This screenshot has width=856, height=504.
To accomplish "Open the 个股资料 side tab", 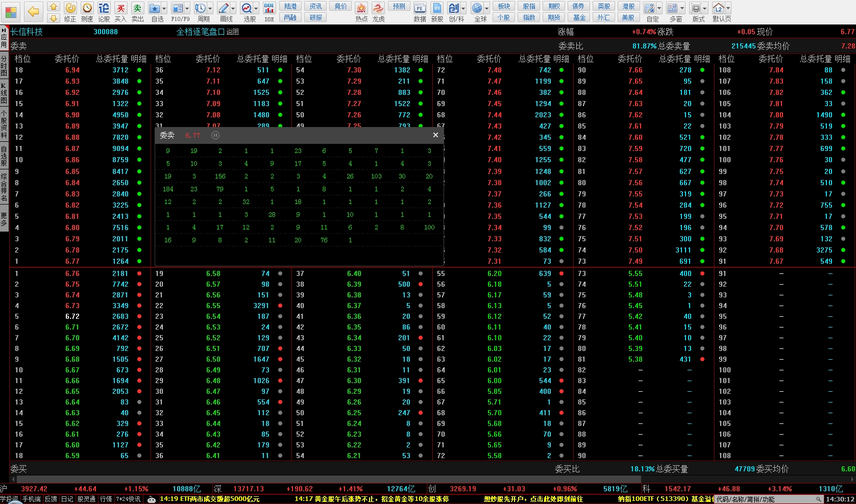I will pyautogui.click(x=4, y=124).
